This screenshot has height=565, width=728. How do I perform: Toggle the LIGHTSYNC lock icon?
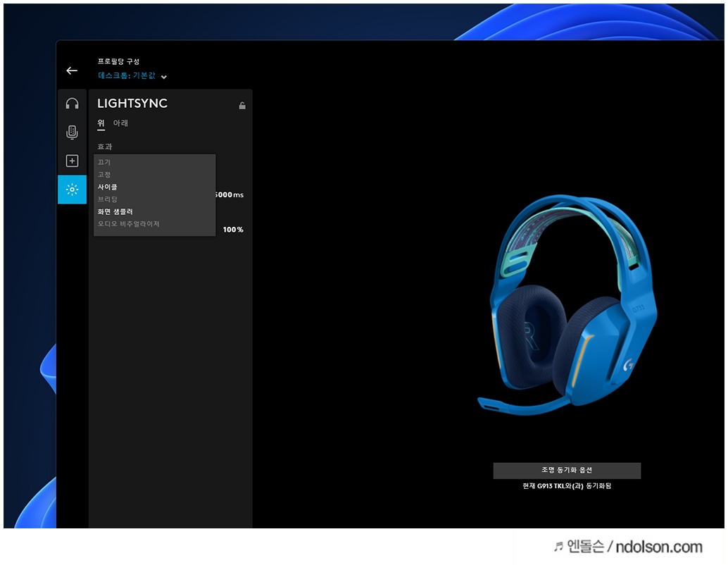click(242, 106)
